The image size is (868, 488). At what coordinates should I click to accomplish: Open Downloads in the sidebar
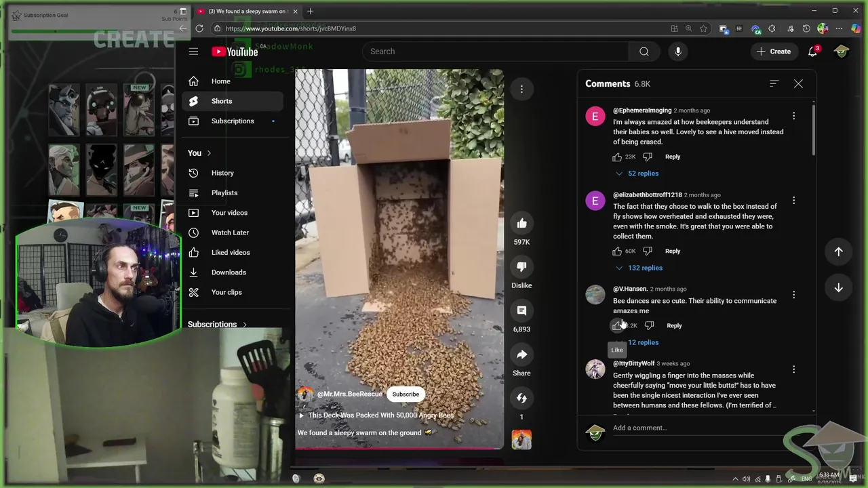pos(233,272)
